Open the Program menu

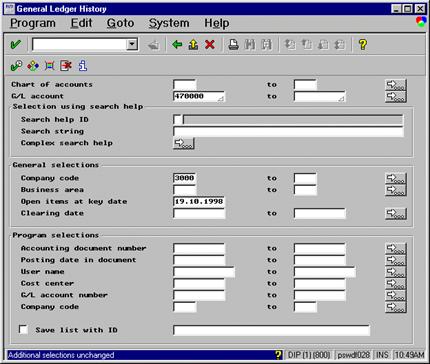pyautogui.click(x=33, y=23)
